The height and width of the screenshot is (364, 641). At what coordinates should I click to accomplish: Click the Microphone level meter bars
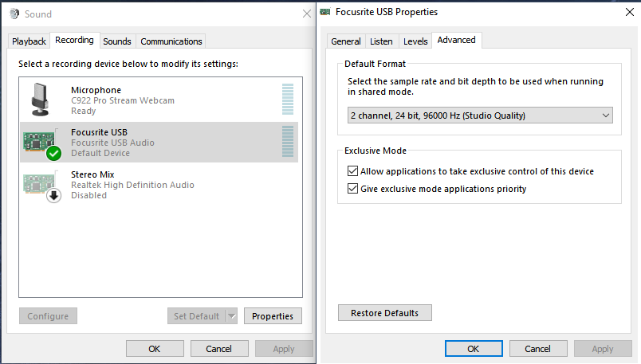[x=288, y=100]
